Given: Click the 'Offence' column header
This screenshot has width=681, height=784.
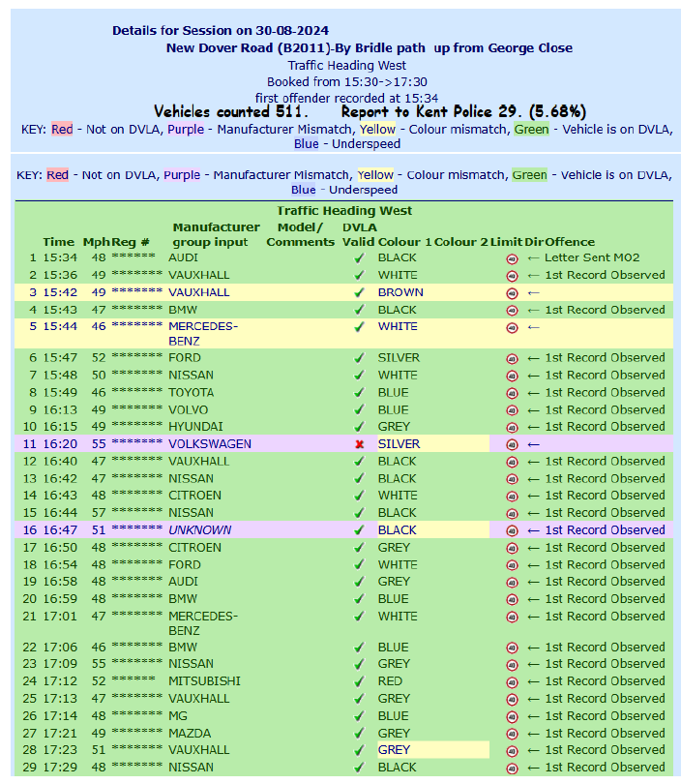Looking at the screenshot, I should 570,242.
